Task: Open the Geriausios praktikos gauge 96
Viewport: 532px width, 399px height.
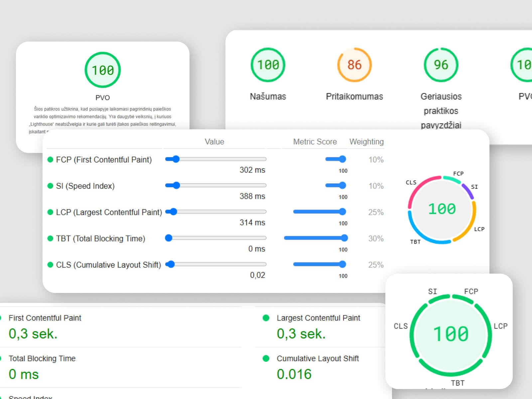Action: (441, 65)
